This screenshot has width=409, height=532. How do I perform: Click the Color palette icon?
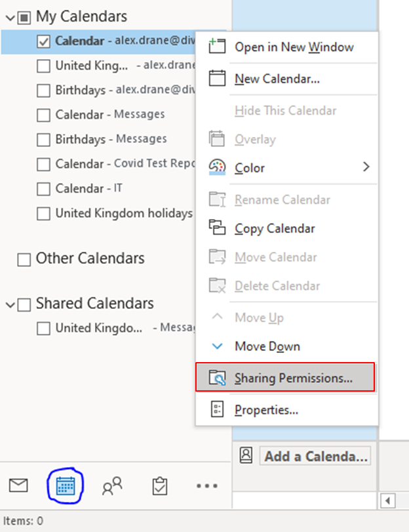tap(216, 167)
